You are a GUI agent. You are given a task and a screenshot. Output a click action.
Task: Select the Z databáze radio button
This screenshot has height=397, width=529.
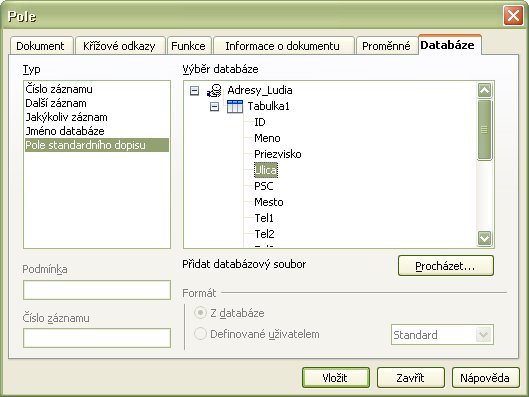[x=200, y=313]
